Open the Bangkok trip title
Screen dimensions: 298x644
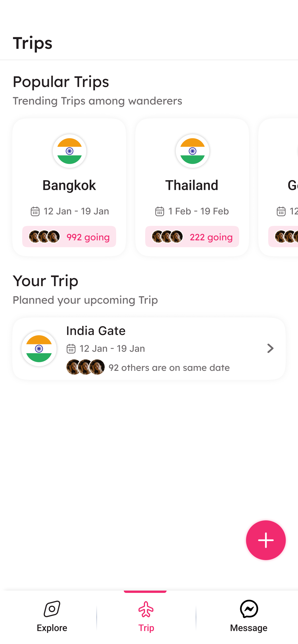[x=69, y=185]
